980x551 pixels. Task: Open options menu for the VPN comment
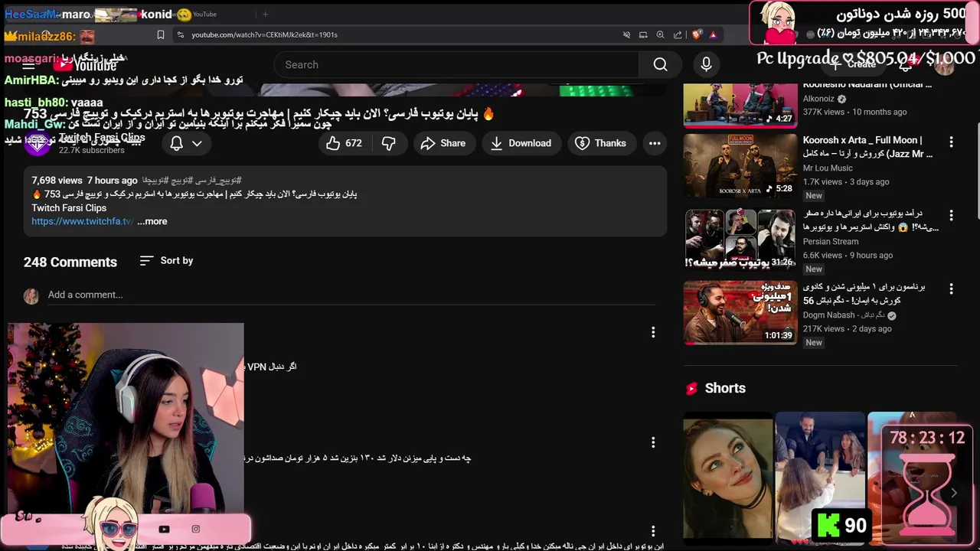pyautogui.click(x=653, y=332)
